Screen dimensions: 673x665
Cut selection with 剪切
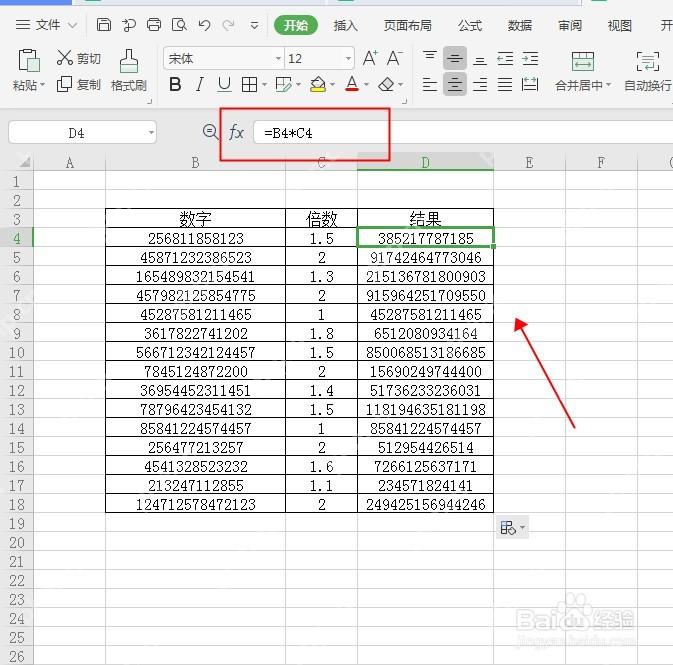pos(79,58)
